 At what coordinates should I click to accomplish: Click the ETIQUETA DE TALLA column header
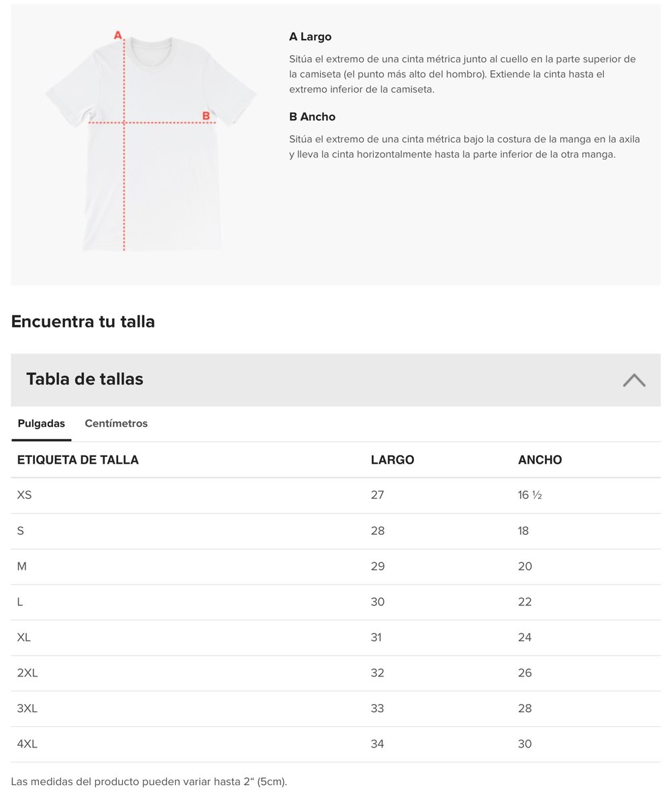click(78, 460)
